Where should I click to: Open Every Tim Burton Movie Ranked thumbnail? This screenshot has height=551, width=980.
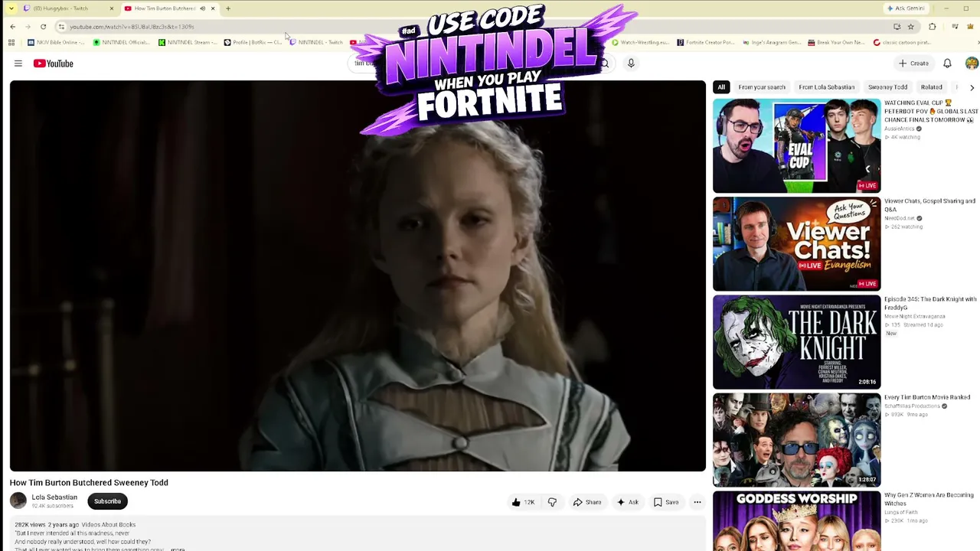[x=796, y=440]
